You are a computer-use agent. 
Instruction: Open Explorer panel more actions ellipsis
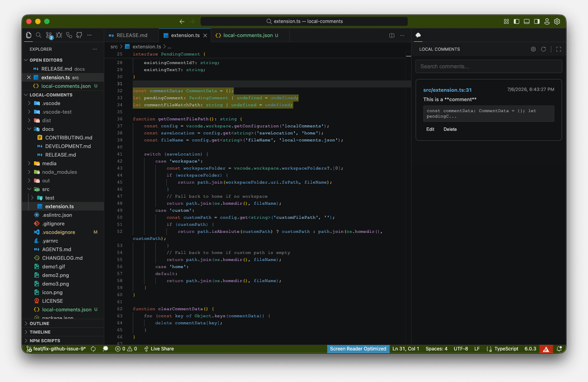(95, 49)
